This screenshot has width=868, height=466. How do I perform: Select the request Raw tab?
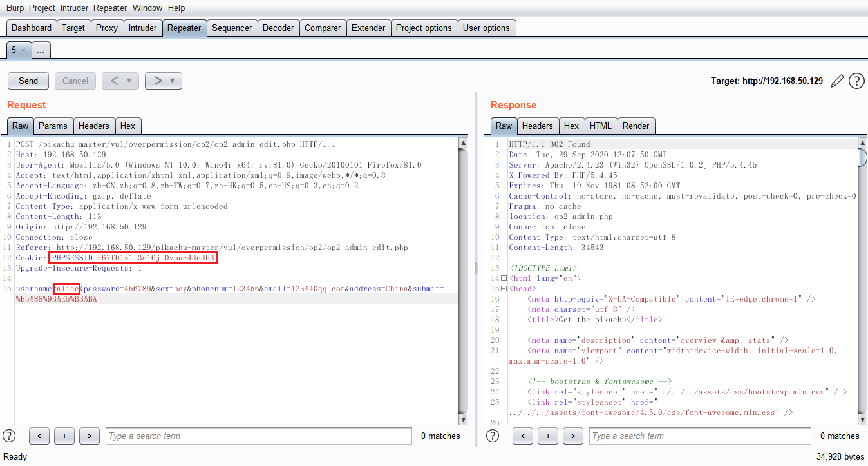21,126
